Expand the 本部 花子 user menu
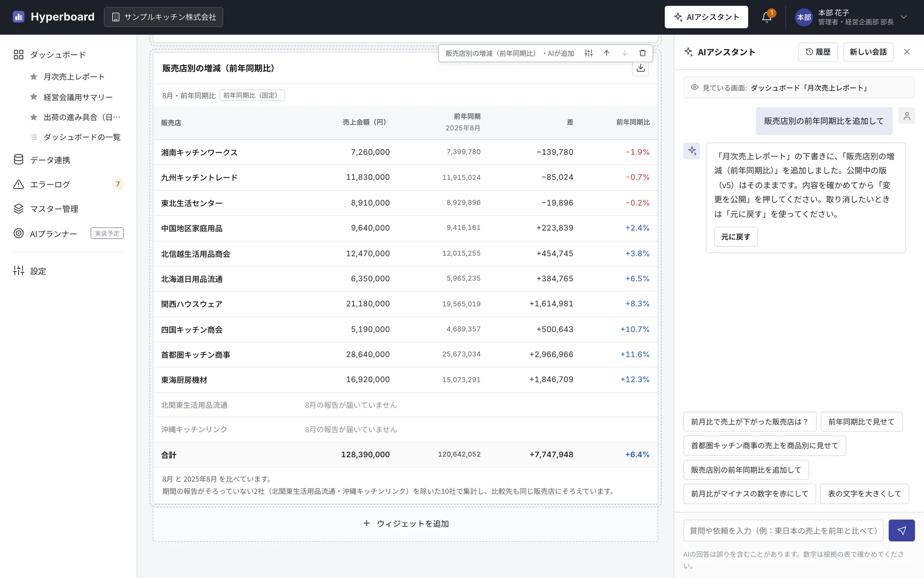924x578 pixels. pyautogui.click(x=851, y=17)
